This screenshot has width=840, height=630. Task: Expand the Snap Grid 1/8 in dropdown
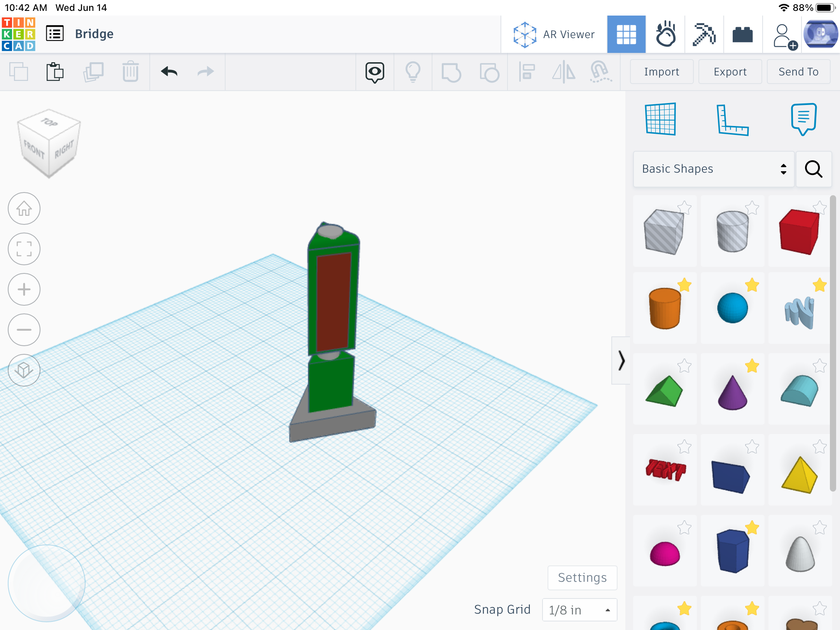579,610
